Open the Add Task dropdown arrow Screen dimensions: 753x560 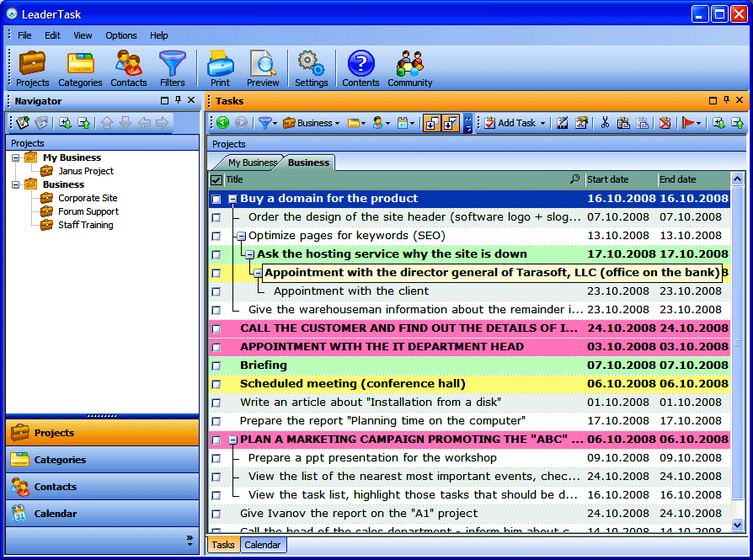(542, 124)
